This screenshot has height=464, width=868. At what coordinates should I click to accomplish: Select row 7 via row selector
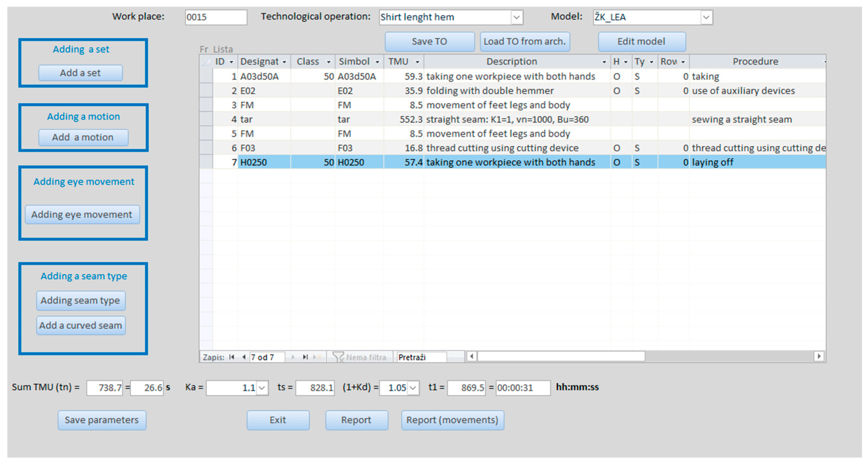pyautogui.click(x=206, y=162)
